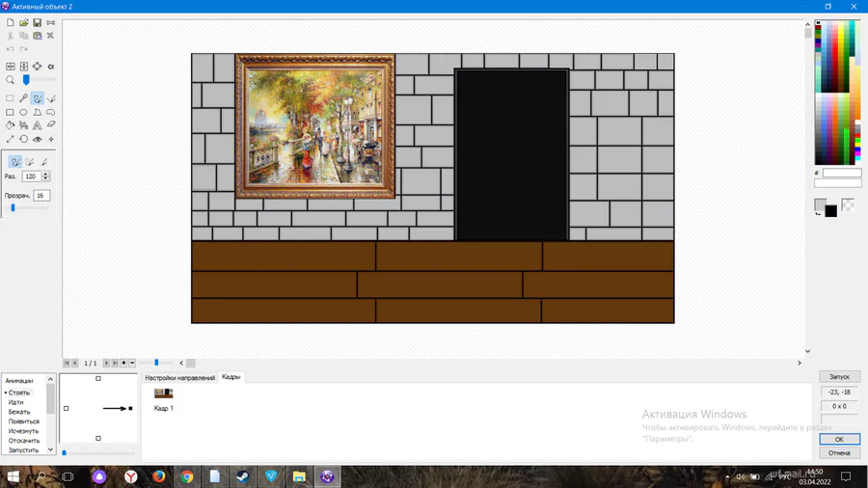The width and height of the screenshot is (868, 488).
Task: Go to the first frame
Action: coord(67,363)
